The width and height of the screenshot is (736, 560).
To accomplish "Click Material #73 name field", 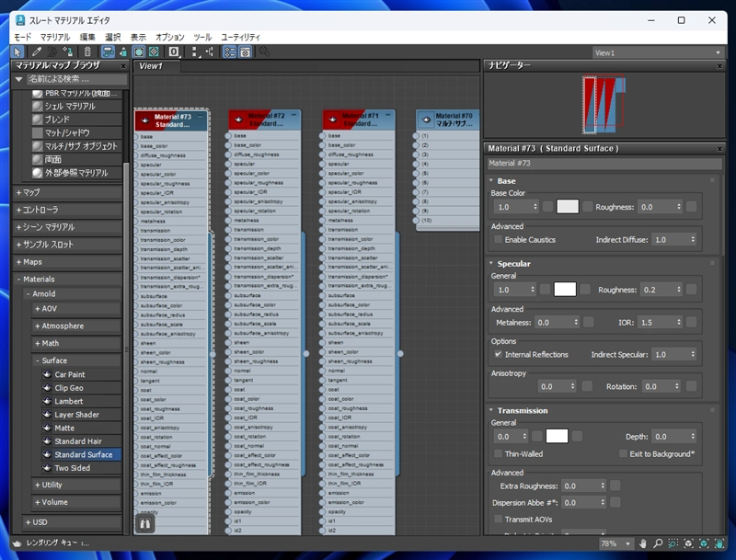I will (604, 163).
